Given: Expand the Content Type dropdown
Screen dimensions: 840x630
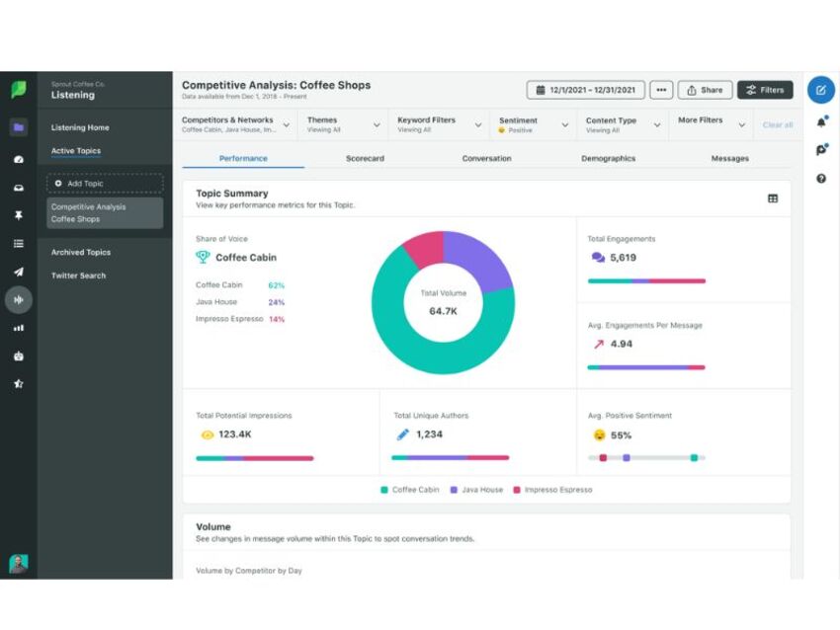Looking at the screenshot, I should (623, 124).
